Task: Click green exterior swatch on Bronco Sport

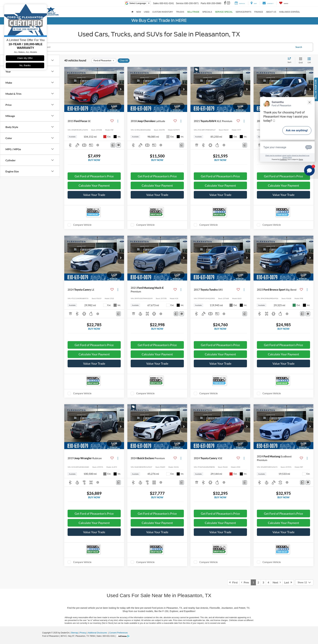Action: point(294,305)
